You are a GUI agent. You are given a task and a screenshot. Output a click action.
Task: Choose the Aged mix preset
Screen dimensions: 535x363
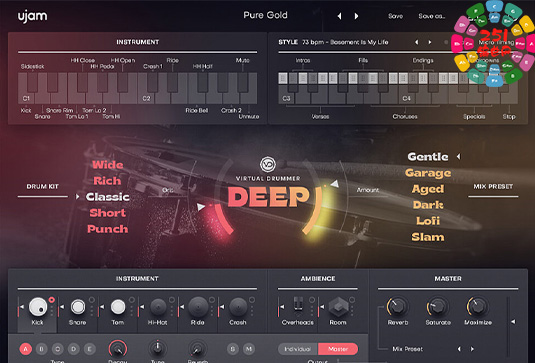[428, 189]
